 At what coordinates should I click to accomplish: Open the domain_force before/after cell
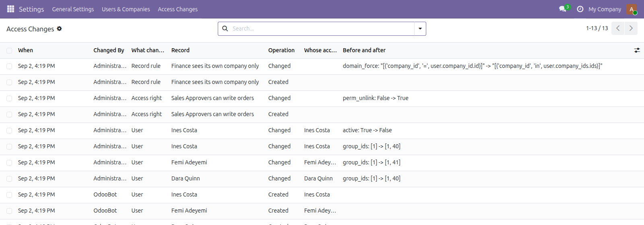coord(473,66)
